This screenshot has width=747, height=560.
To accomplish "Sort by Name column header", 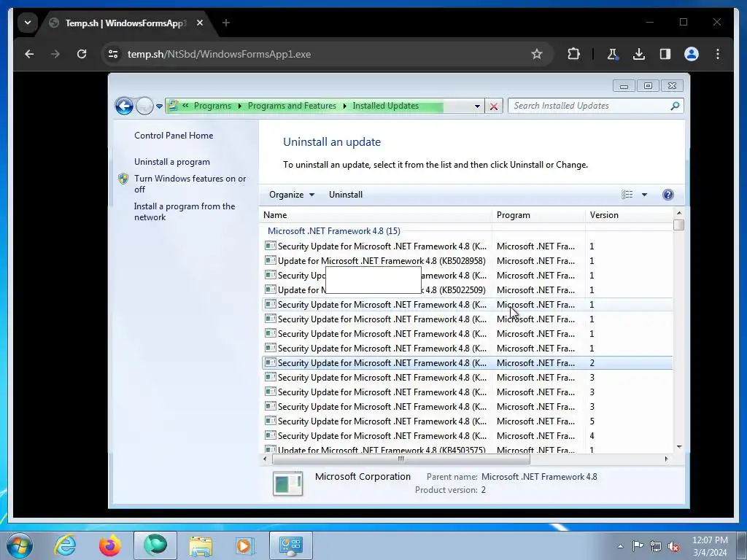I will (376, 215).
